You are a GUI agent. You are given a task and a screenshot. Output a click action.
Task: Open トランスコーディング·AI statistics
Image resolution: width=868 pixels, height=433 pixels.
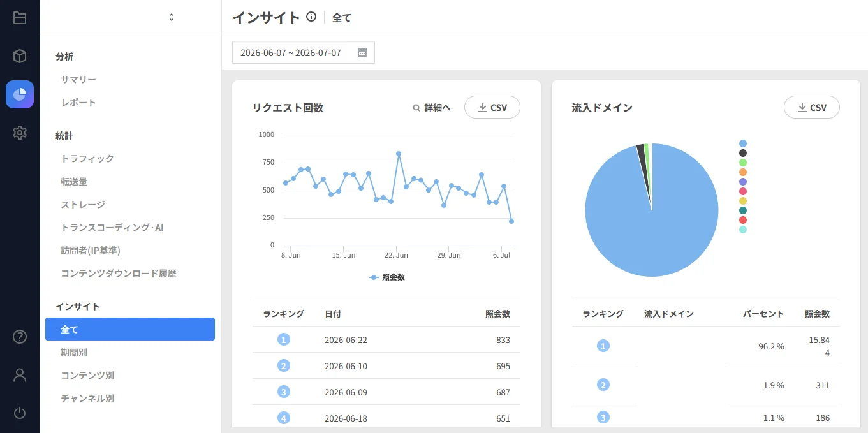click(112, 228)
